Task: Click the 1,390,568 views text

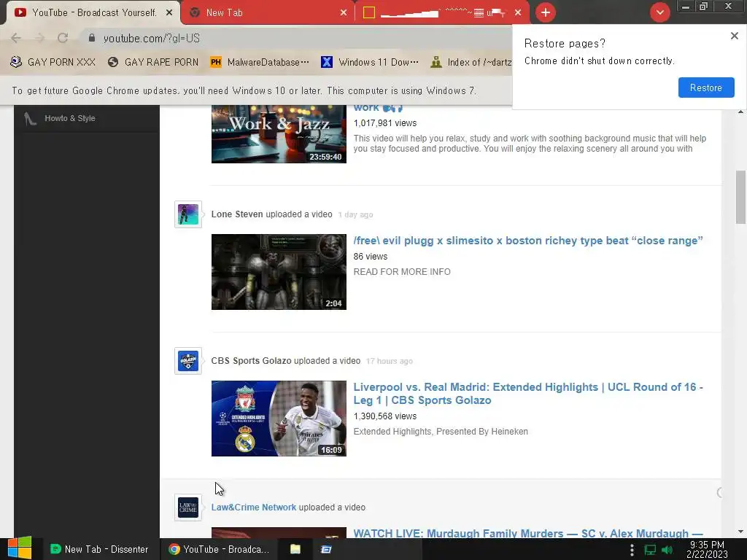Action: (385, 416)
